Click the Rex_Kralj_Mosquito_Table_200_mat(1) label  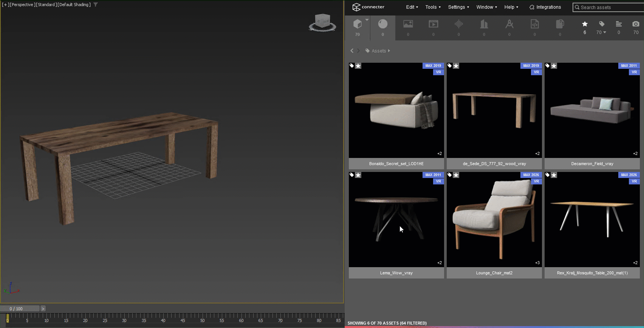coord(592,273)
